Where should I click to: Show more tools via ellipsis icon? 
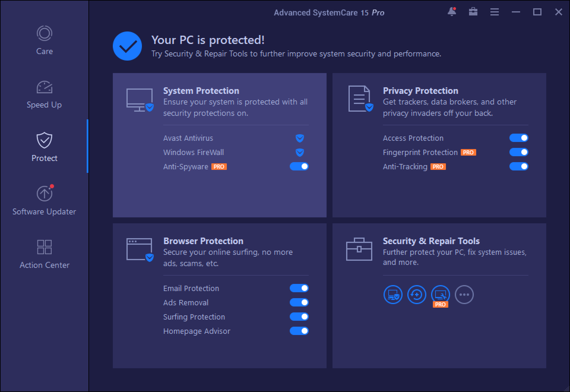[464, 295]
